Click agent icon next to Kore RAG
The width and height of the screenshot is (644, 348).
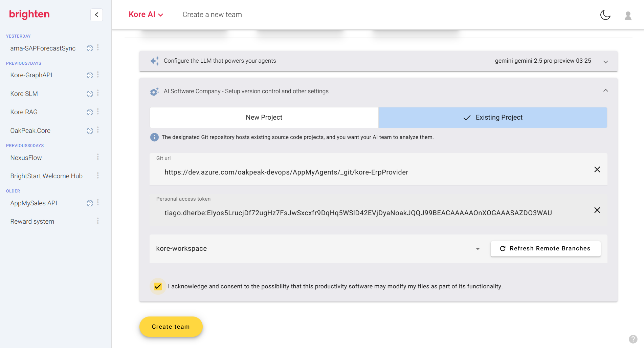click(90, 112)
